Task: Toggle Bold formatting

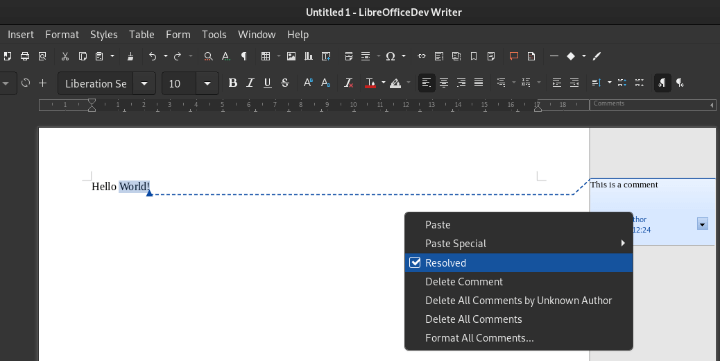Action: point(233,83)
